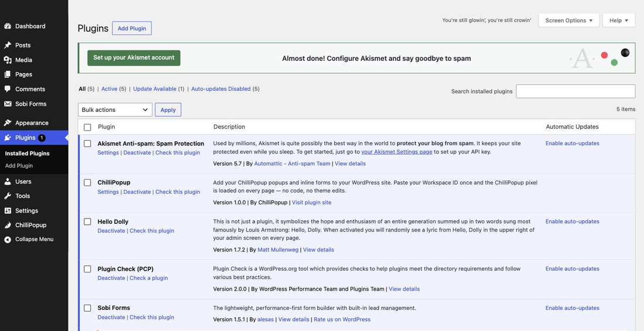Open Media via its sidebar icon
This screenshot has width=644, height=331.
pos(8,60)
